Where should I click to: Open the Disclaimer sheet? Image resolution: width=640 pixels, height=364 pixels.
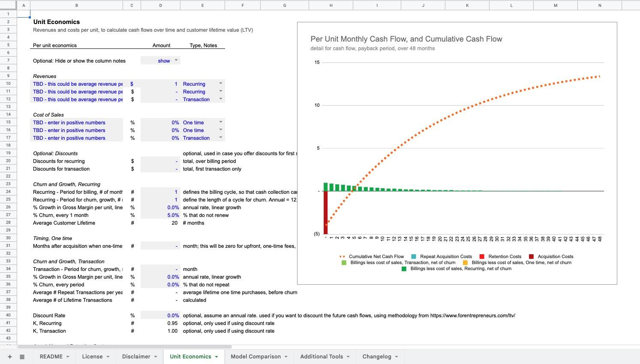[136, 356]
